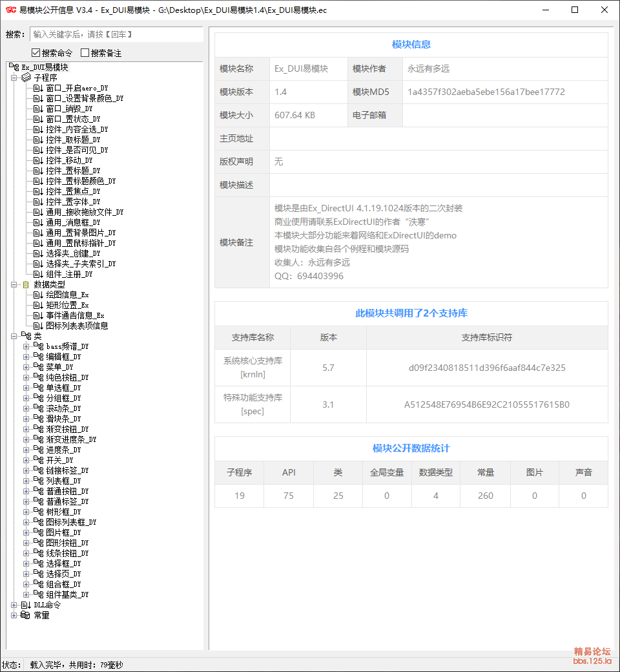
Task: Click the class icon beside 列表框_DY
Action: click(x=39, y=481)
